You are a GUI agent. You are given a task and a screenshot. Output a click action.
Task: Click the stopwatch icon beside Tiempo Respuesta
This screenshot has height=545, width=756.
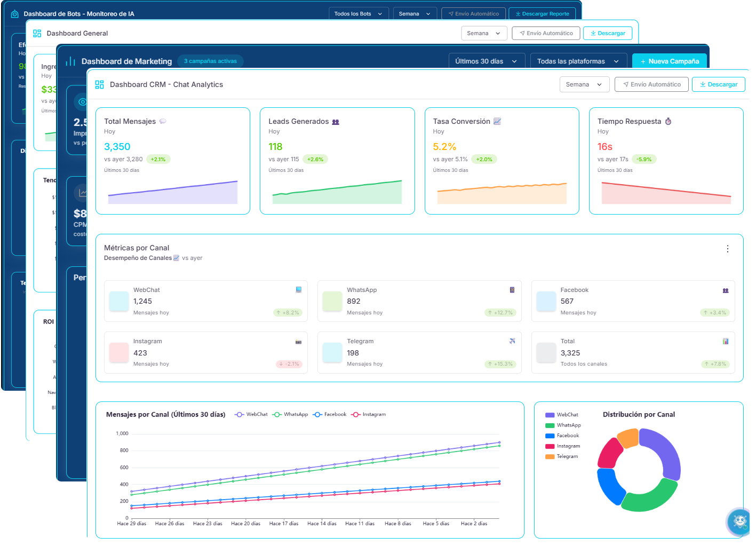668,122
